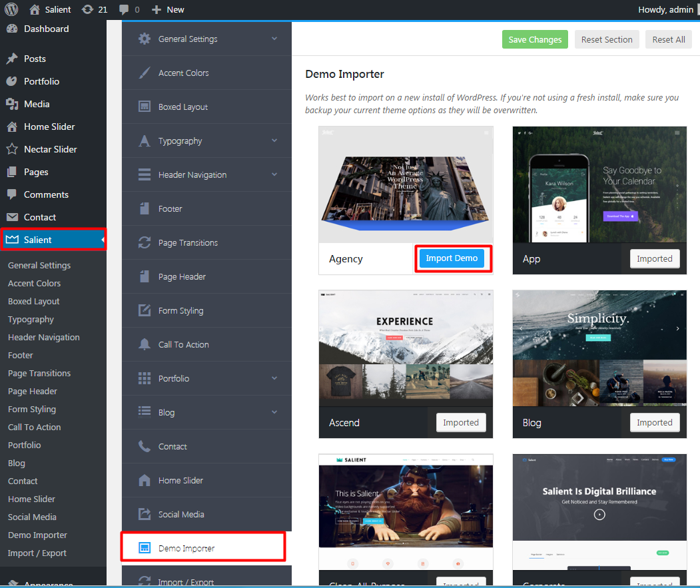Open Social Media in Salient submenu

tap(32, 517)
